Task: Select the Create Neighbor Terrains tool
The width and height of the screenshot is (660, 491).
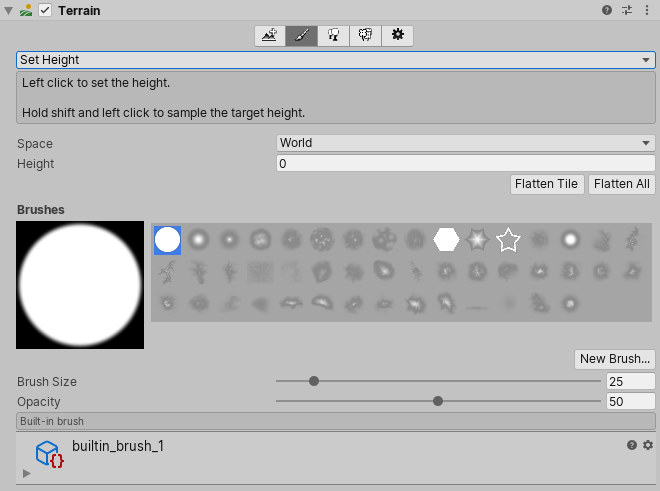Action: point(270,36)
